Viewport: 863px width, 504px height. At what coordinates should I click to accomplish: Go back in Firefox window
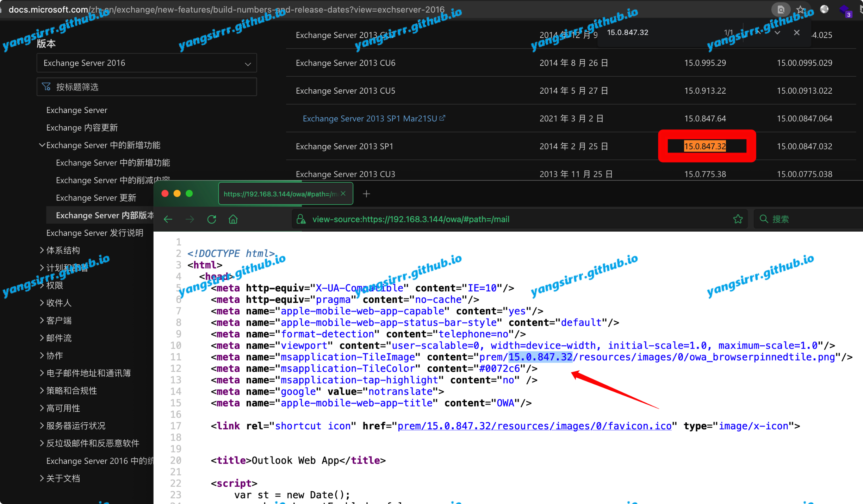click(x=168, y=219)
